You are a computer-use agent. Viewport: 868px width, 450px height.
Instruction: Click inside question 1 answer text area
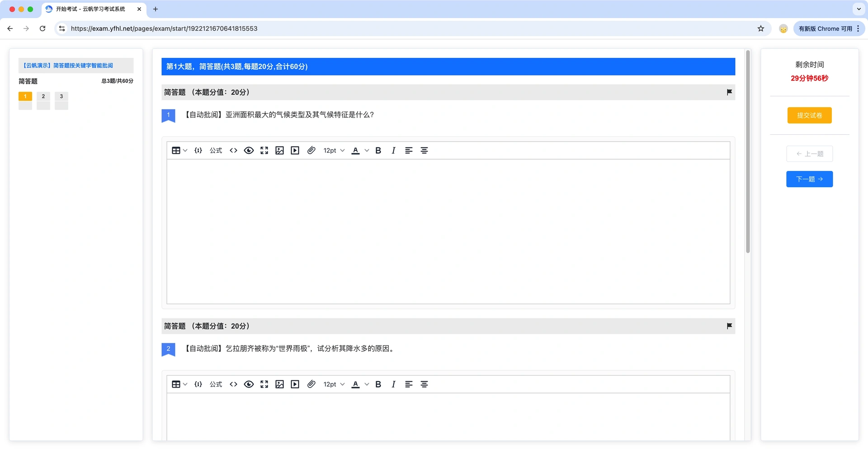448,232
